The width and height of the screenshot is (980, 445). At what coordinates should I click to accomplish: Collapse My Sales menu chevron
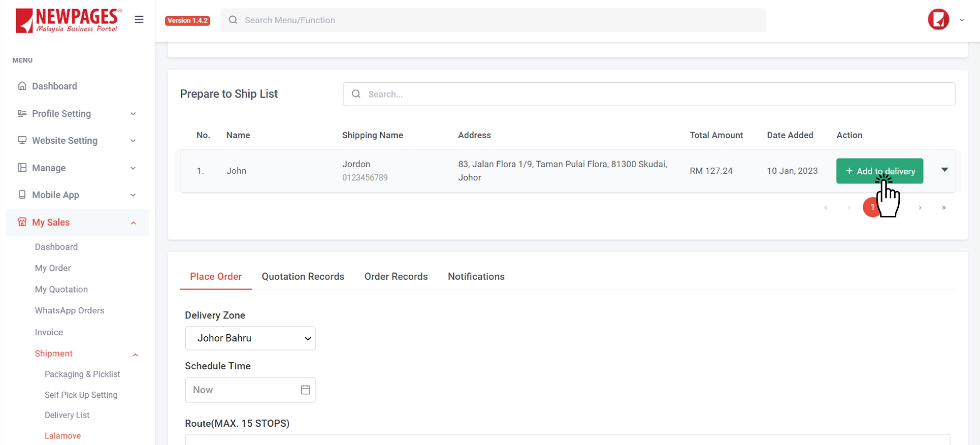(x=133, y=223)
